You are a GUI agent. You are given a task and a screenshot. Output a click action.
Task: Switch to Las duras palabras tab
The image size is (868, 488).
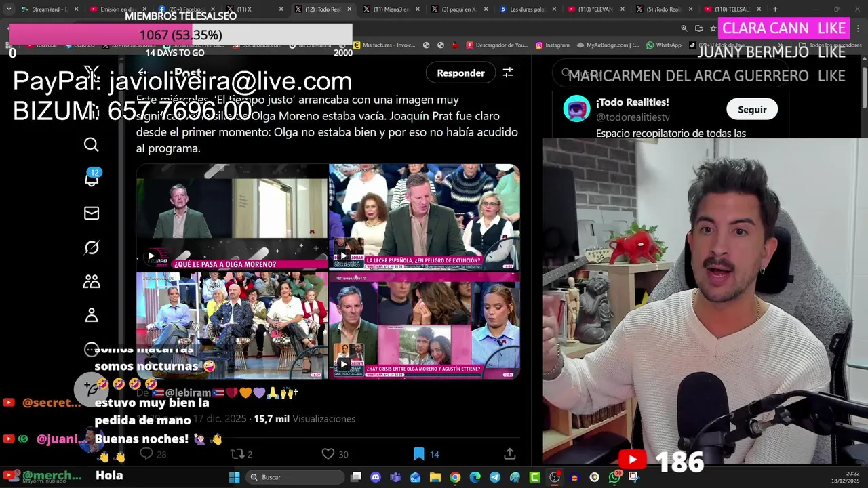click(527, 9)
